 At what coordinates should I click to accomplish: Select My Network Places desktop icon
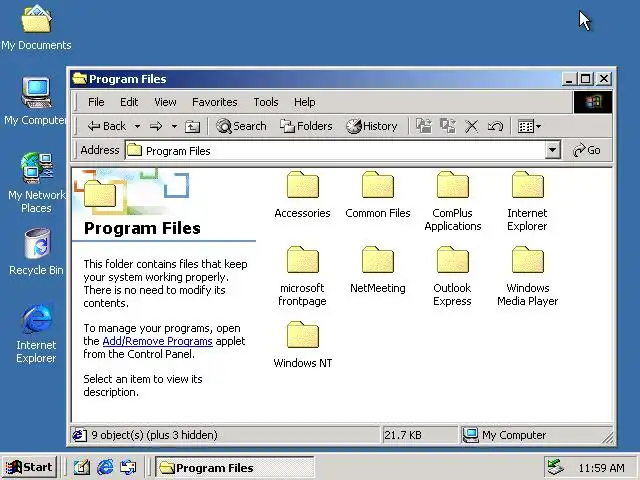coord(36,183)
